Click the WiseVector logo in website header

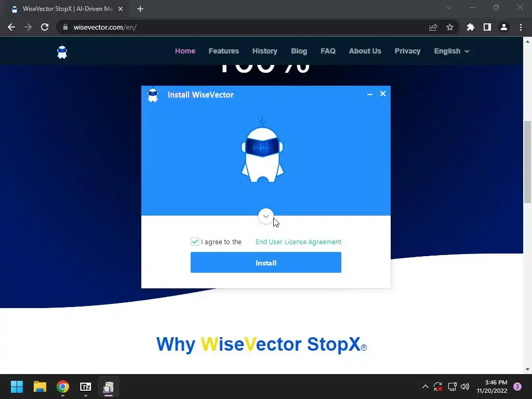click(x=62, y=52)
